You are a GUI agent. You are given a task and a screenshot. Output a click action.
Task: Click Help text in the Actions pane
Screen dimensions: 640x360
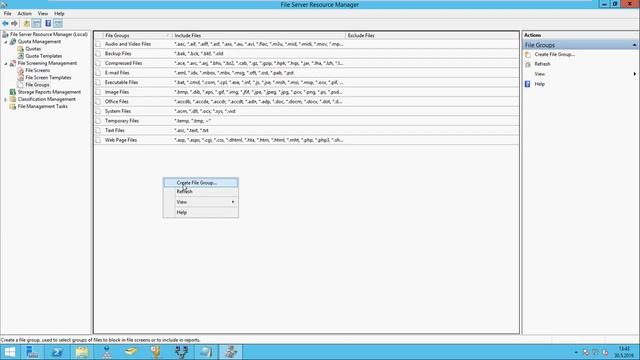click(x=540, y=84)
